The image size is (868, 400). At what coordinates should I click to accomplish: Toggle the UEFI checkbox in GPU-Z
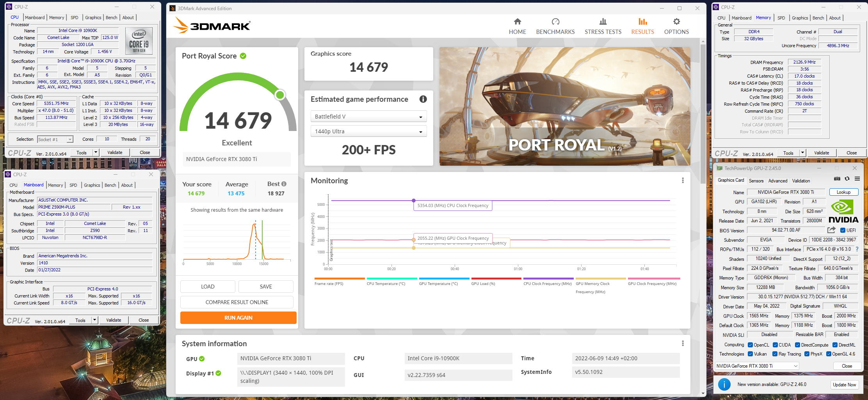[x=843, y=230]
